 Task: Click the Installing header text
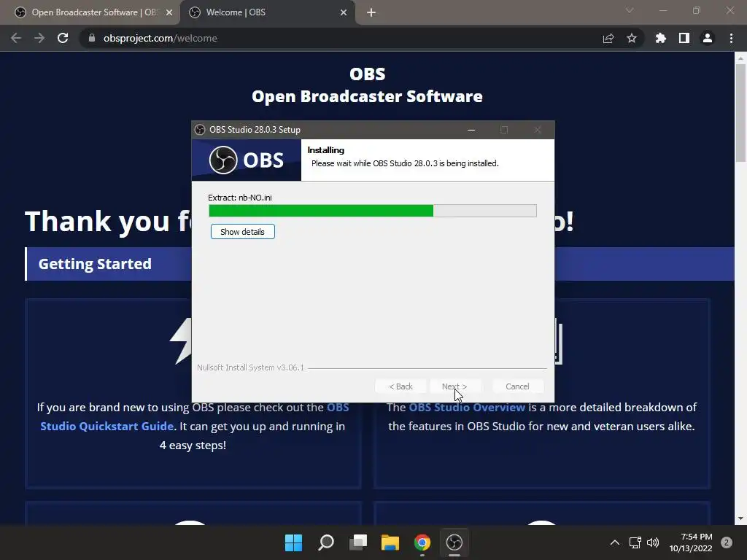pyautogui.click(x=326, y=150)
